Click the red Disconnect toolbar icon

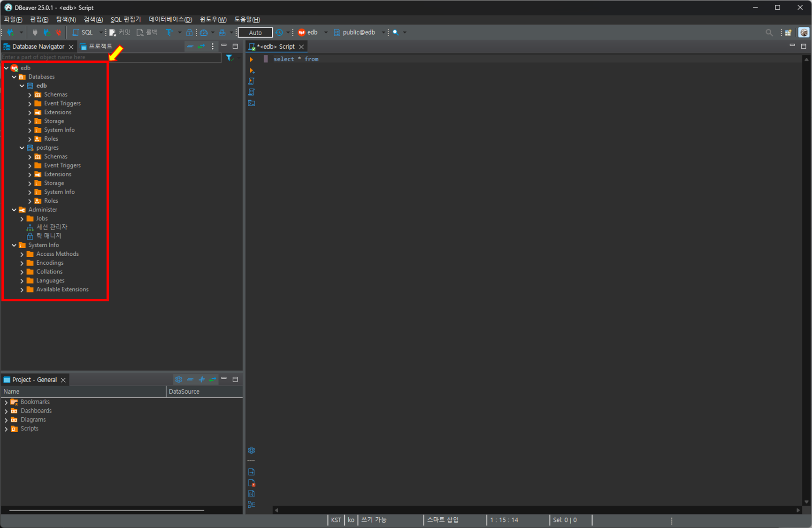(x=58, y=32)
